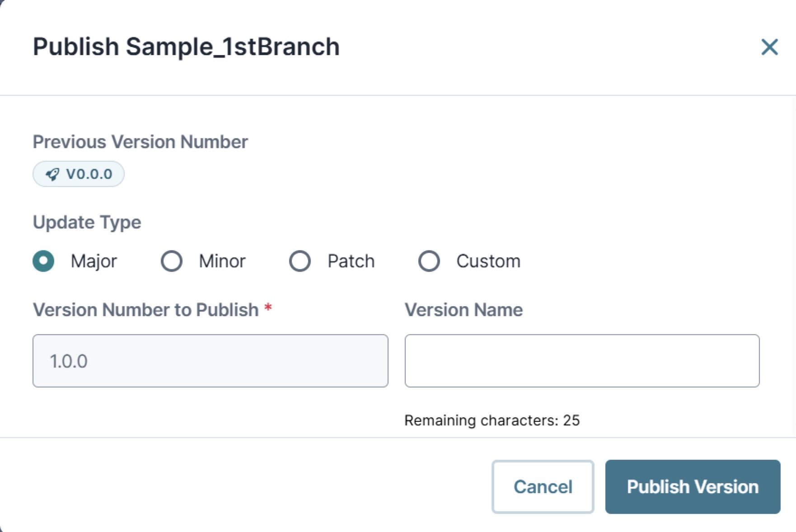
Task: Select the Major update type
Action: coord(43,261)
